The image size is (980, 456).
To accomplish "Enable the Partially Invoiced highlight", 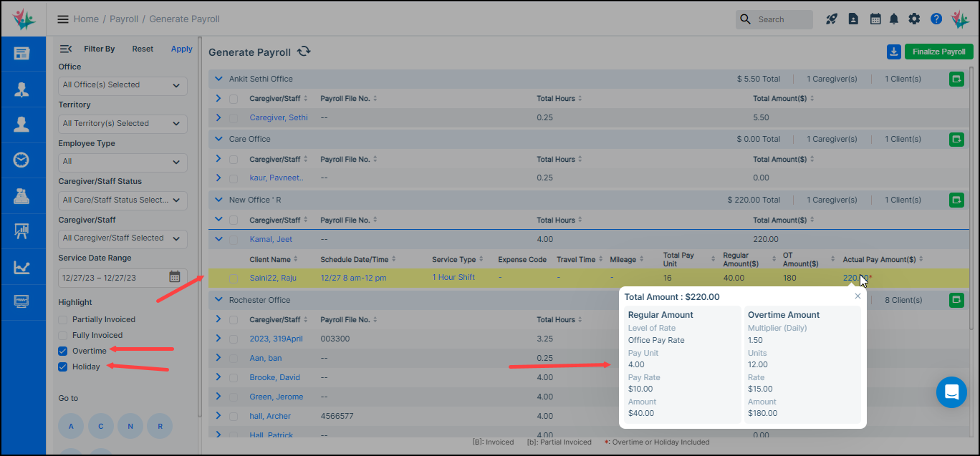I will pyautogui.click(x=61, y=319).
